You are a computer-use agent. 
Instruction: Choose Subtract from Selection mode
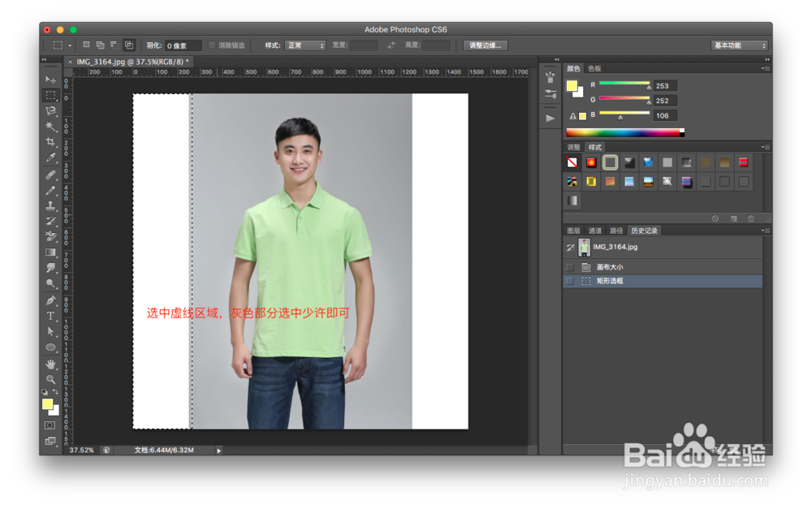[114, 45]
